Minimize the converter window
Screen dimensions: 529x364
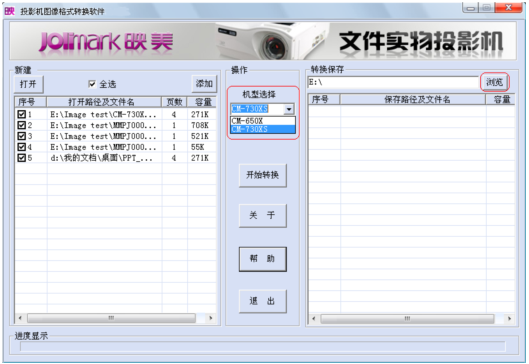pos(471,8)
